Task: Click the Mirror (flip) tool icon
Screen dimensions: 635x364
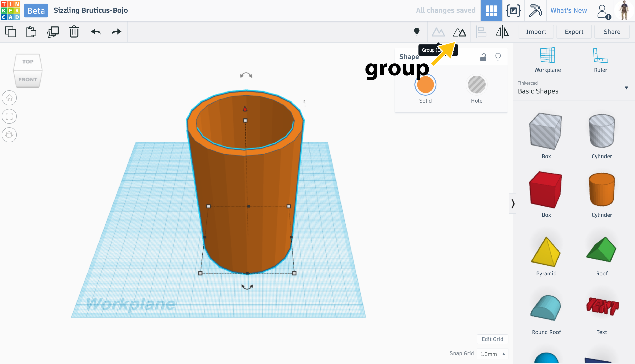Action: (x=502, y=32)
